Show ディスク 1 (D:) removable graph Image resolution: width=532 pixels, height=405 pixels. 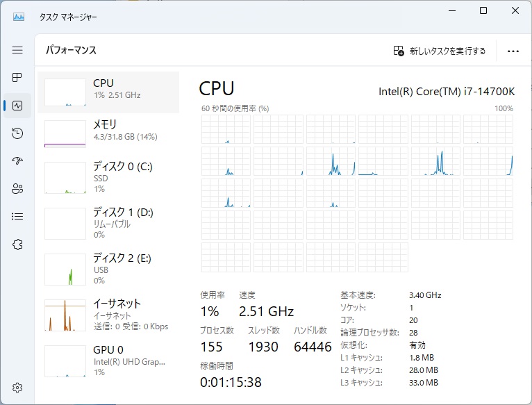point(108,223)
